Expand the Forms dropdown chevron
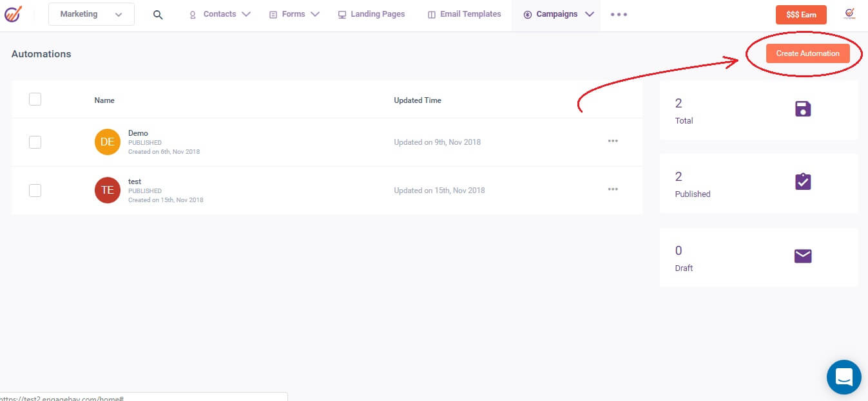Image resolution: width=868 pixels, height=401 pixels. pos(315,14)
